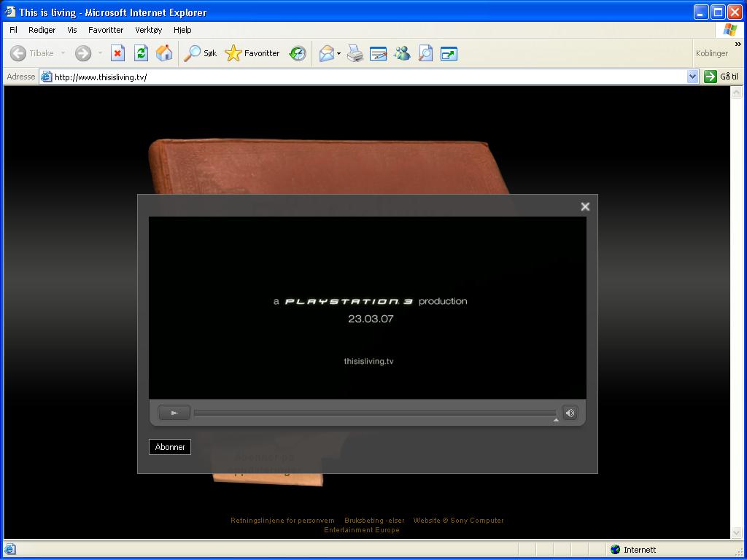Click the address bar URL field
This screenshot has height=560, width=747.
(x=369, y=77)
